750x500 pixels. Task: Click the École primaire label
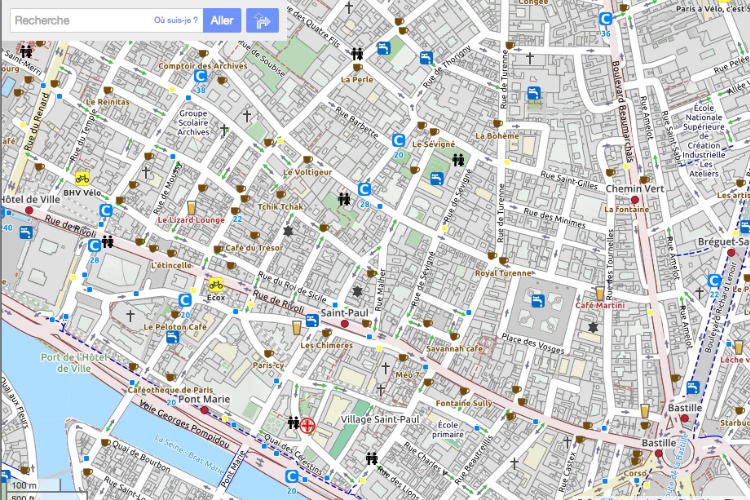tap(448, 429)
